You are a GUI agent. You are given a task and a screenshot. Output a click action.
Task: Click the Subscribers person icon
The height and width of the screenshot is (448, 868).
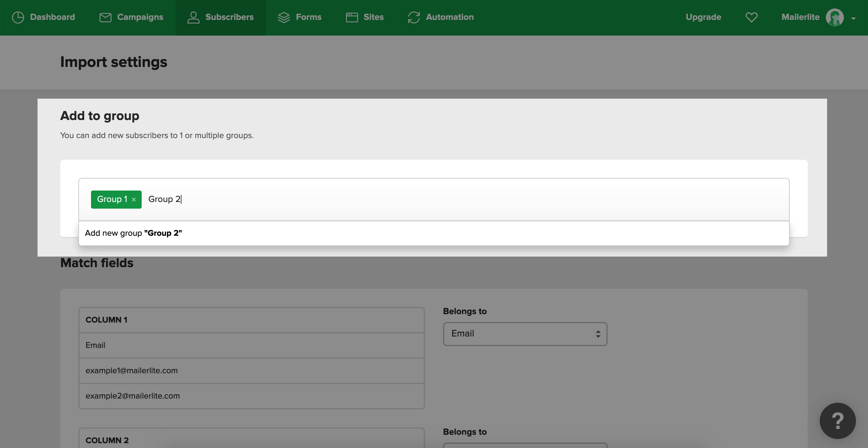pyautogui.click(x=193, y=17)
